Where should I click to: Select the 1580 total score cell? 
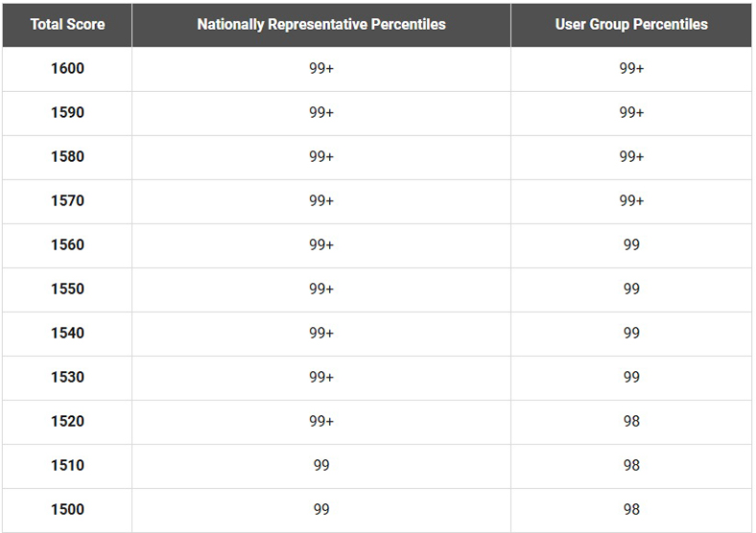pos(67,156)
